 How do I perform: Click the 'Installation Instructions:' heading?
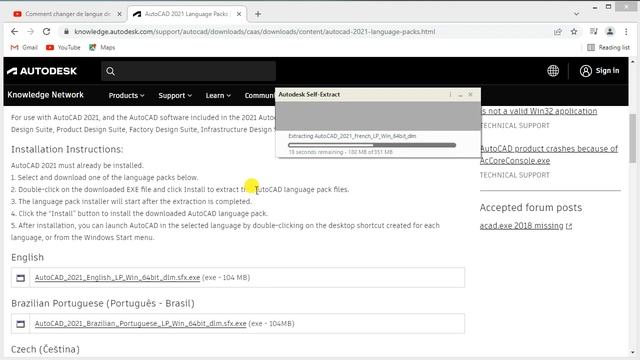67,149
